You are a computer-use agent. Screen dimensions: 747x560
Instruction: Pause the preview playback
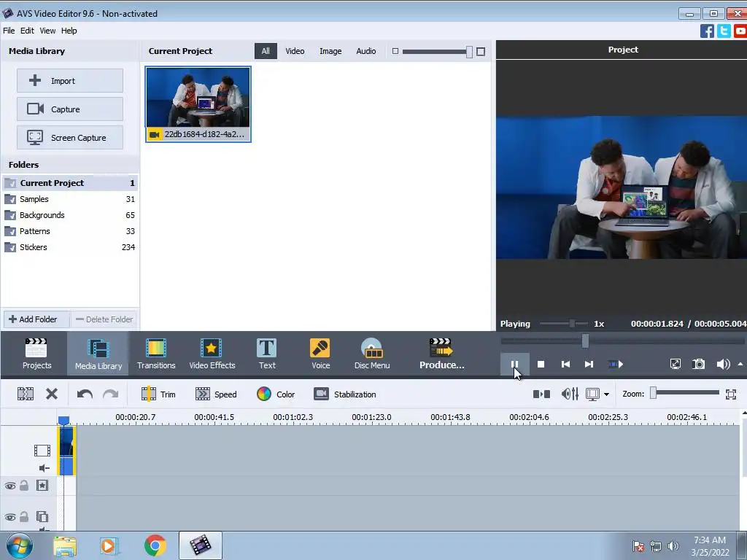tap(514, 365)
